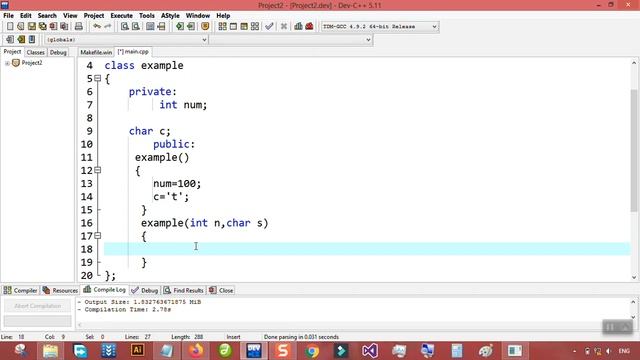Select the Compile Log bottom tab
Viewport: 640px width, 360px height.
[x=104, y=290]
